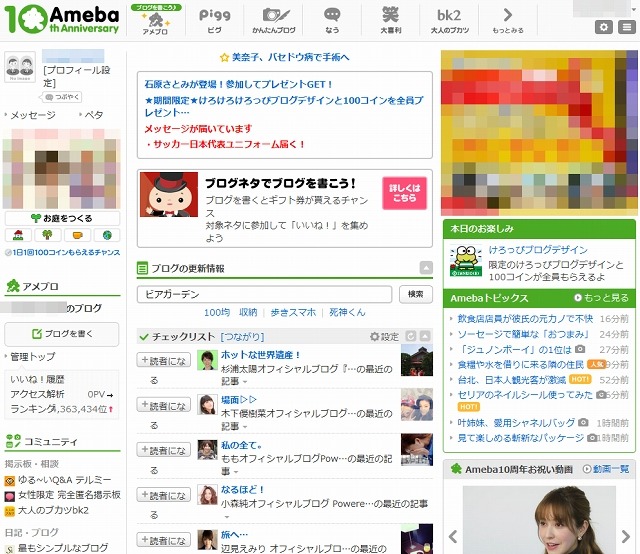The width and height of the screenshot is (640, 554).
Task: Open the list menu icon at top right
Action: (627, 27)
